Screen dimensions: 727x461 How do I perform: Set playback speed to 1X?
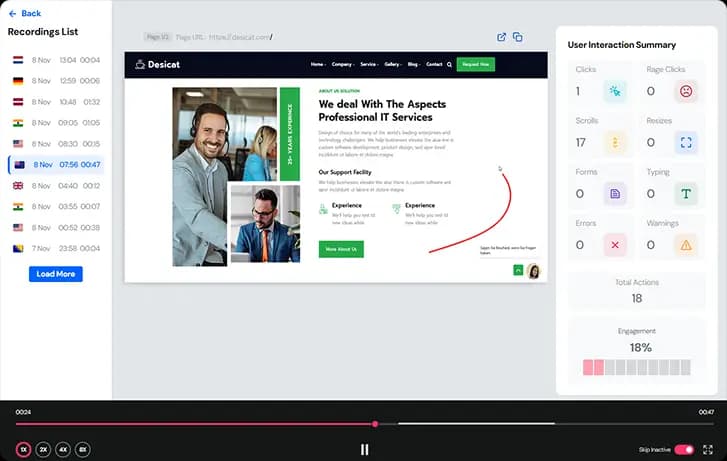click(x=24, y=449)
